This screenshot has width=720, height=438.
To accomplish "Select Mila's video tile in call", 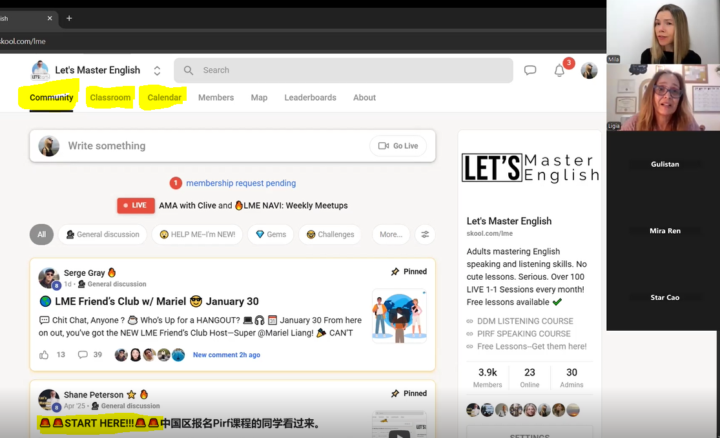I will click(663, 32).
